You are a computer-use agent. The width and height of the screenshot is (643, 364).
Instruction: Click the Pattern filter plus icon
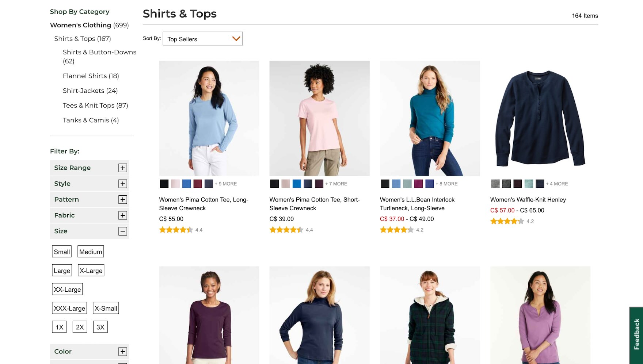(x=123, y=199)
